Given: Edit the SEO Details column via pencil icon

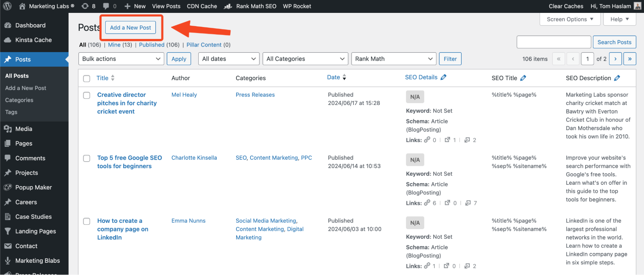Looking at the screenshot, I should [x=444, y=77].
